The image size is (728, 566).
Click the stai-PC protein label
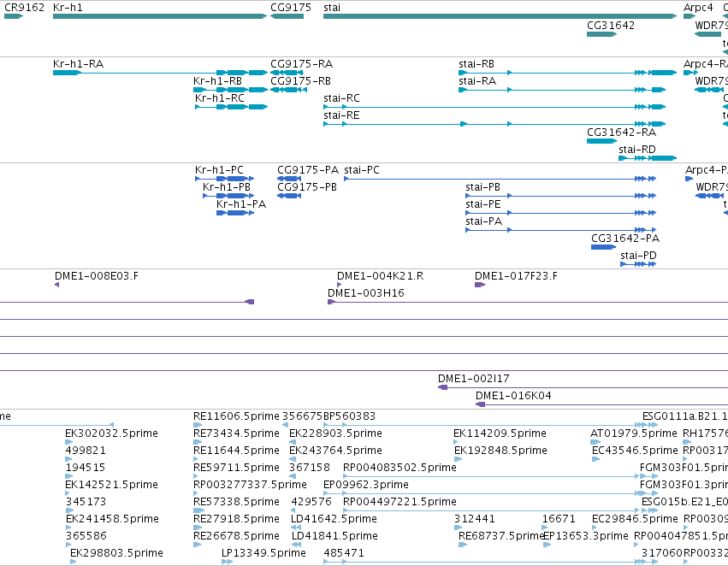[362, 170]
